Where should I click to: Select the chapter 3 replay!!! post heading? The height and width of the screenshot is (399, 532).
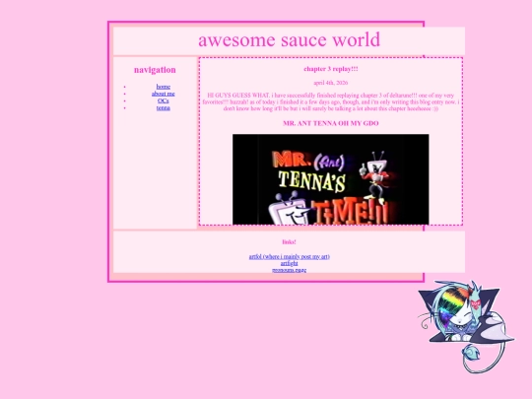point(331,69)
